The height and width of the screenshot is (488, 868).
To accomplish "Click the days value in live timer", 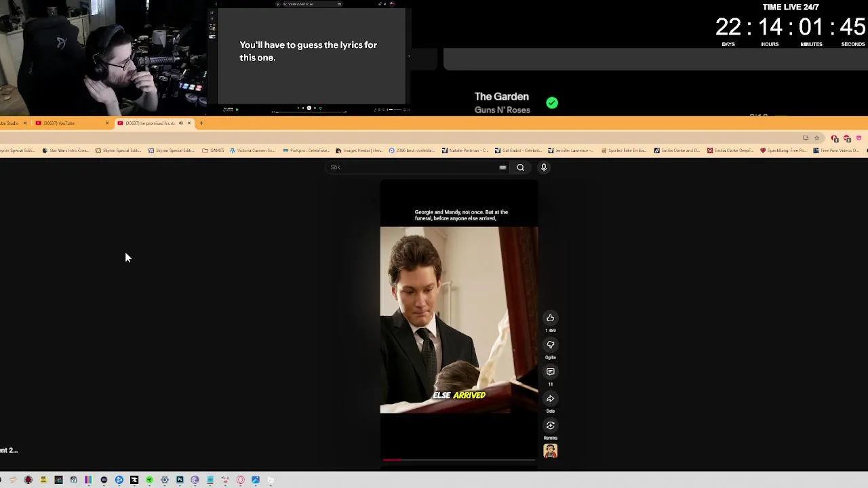I will [x=728, y=27].
